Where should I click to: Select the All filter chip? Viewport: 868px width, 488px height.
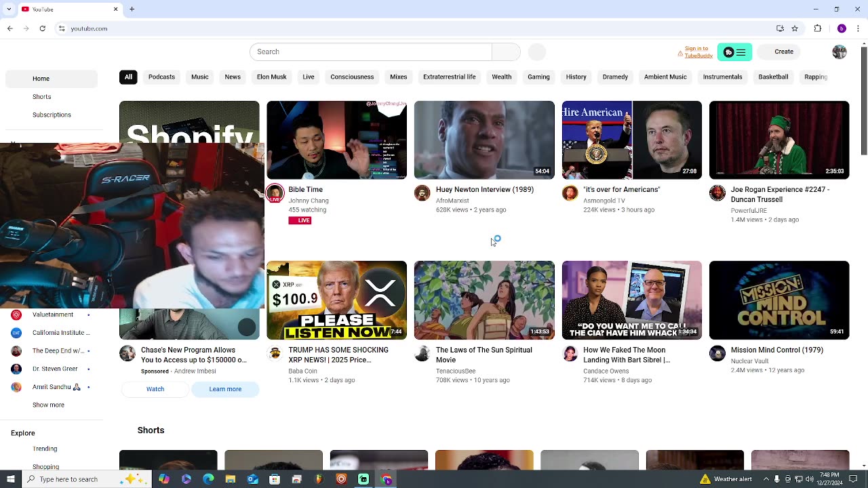pyautogui.click(x=128, y=77)
